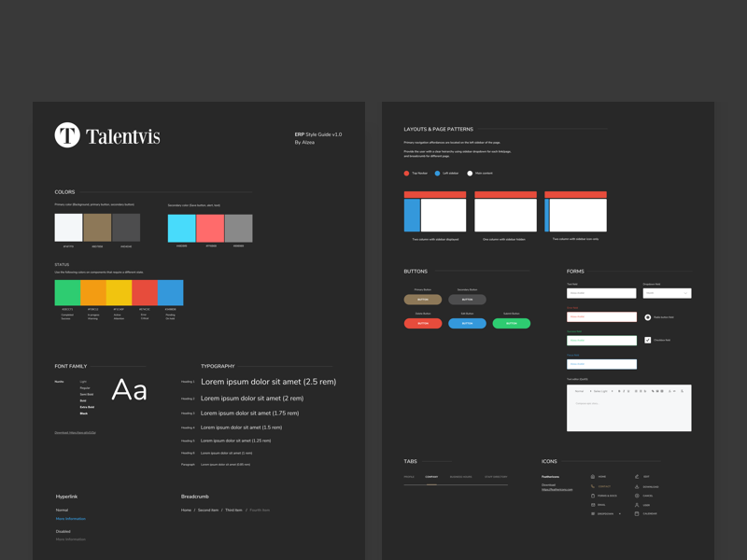Screen dimensions: 747x560
Task: Click the Calendar icon
Action: click(637, 514)
